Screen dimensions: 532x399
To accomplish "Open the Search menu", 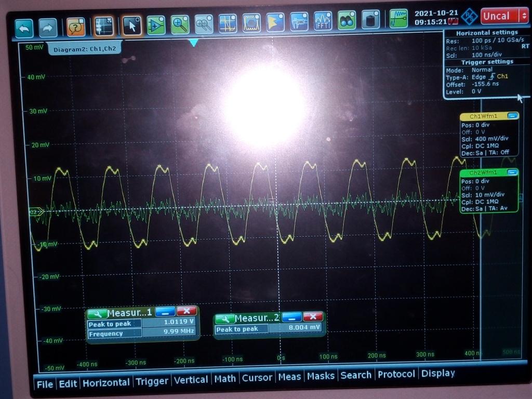I will [356, 375].
